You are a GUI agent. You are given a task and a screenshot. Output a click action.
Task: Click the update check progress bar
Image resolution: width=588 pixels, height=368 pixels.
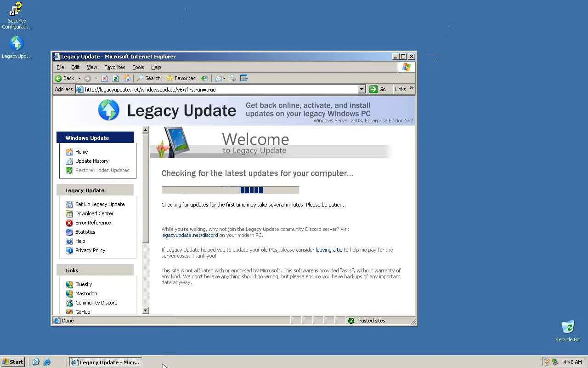(230, 190)
